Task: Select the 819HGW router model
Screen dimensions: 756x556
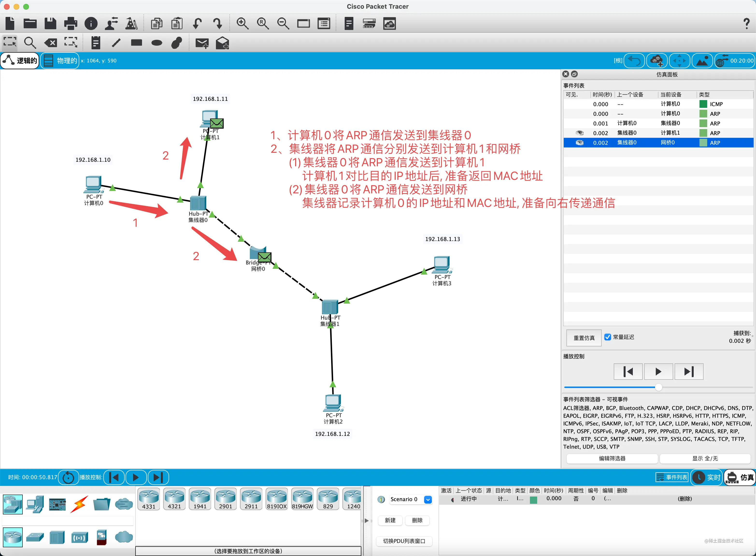Action: pos(302,499)
